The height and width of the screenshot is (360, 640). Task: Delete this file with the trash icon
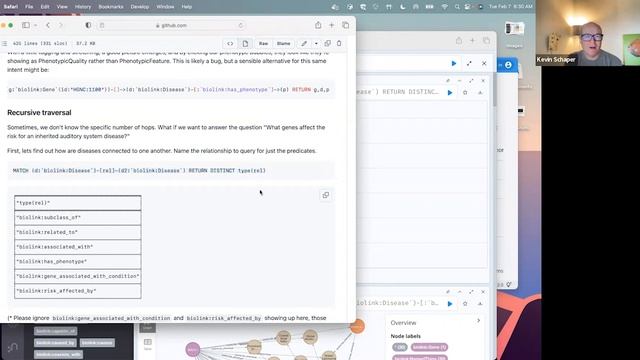(339, 43)
